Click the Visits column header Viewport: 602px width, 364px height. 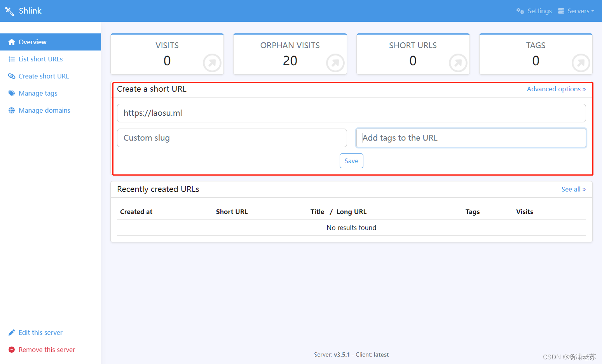(x=525, y=212)
